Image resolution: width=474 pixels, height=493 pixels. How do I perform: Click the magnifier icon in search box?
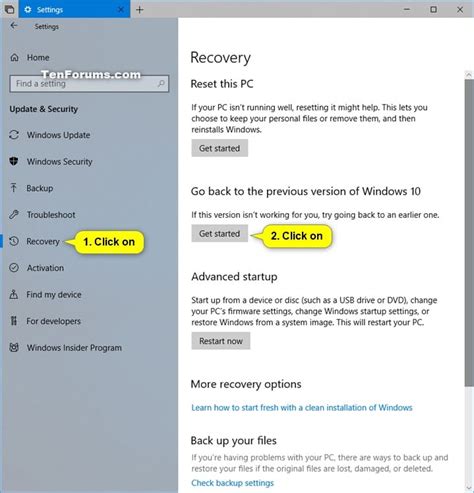161,83
